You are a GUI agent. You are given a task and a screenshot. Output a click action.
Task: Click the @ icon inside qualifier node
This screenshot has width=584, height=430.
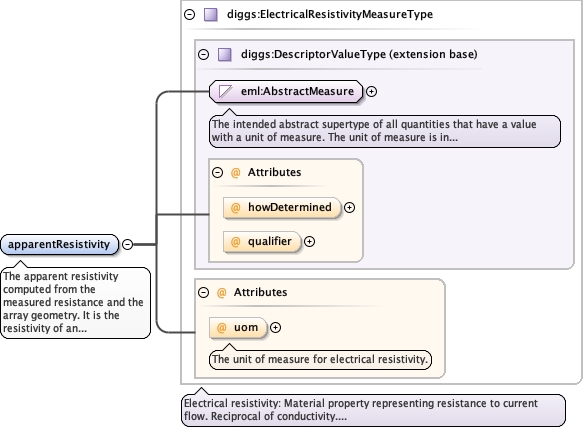pyautogui.click(x=235, y=242)
